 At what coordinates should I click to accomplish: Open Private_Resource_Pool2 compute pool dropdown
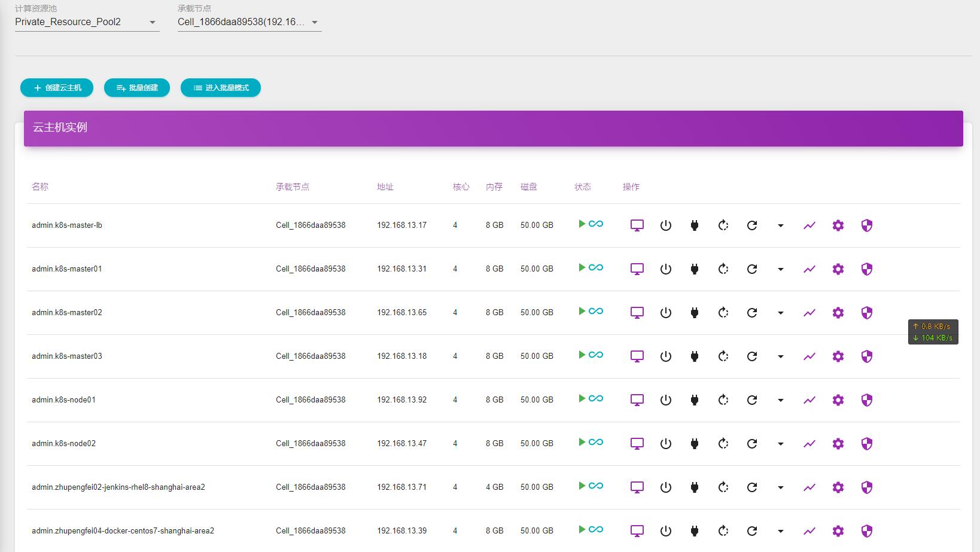coord(87,22)
